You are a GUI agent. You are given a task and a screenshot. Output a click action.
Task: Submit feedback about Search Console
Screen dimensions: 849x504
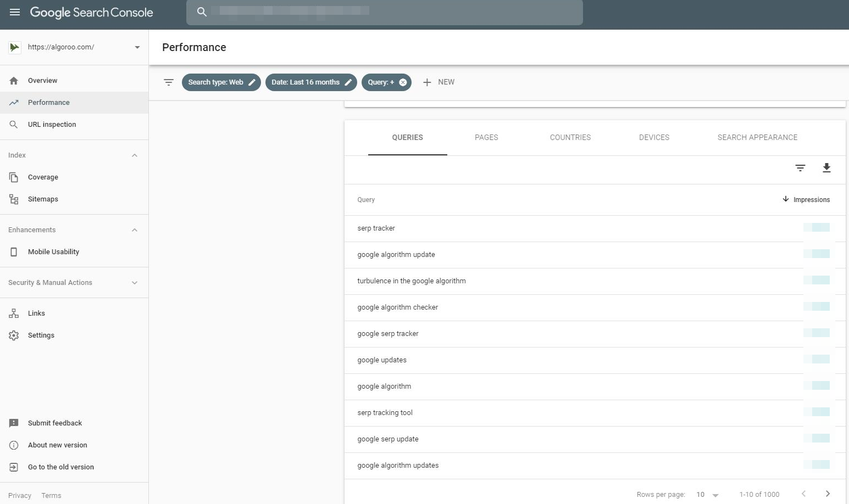(x=55, y=423)
